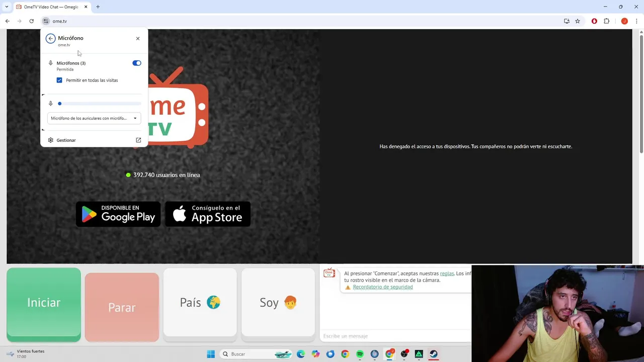Viewport: 644px width, 362px height.
Task: Bookmark this page with the star icon
Action: (x=578, y=21)
